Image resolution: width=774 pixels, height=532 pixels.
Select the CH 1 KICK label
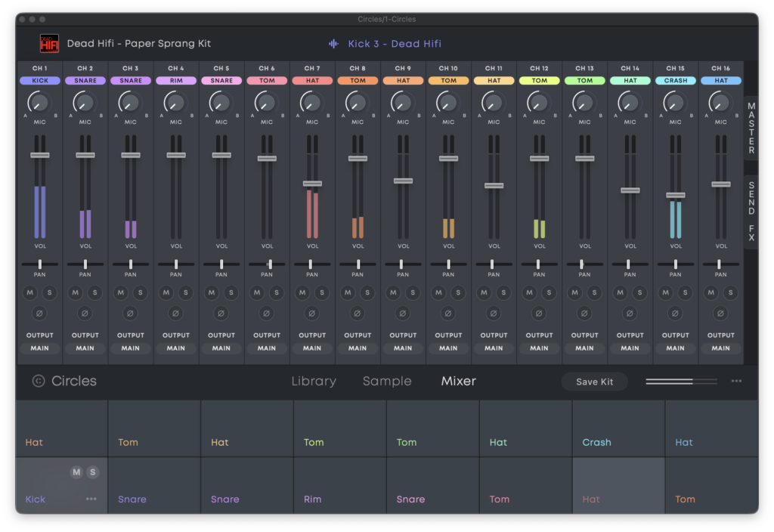40,80
